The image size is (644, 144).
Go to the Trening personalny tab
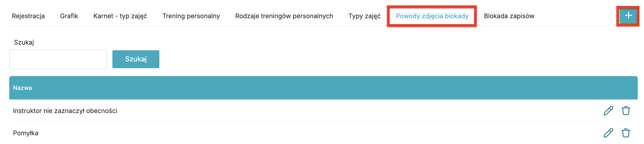pos(191,16)
